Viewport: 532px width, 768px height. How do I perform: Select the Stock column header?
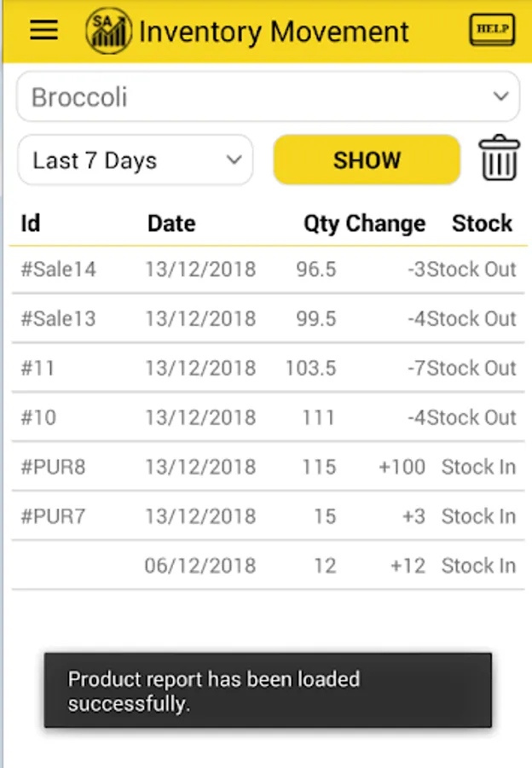coord(482,224)
